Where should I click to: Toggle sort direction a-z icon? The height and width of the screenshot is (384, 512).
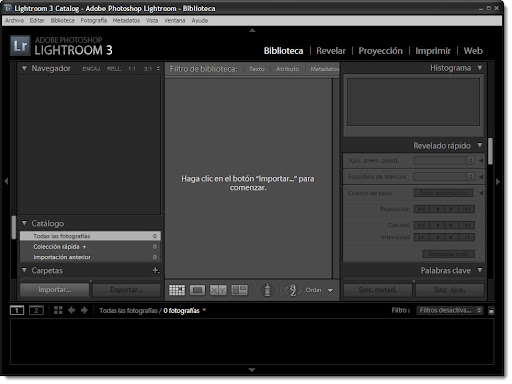click(293, 290)
